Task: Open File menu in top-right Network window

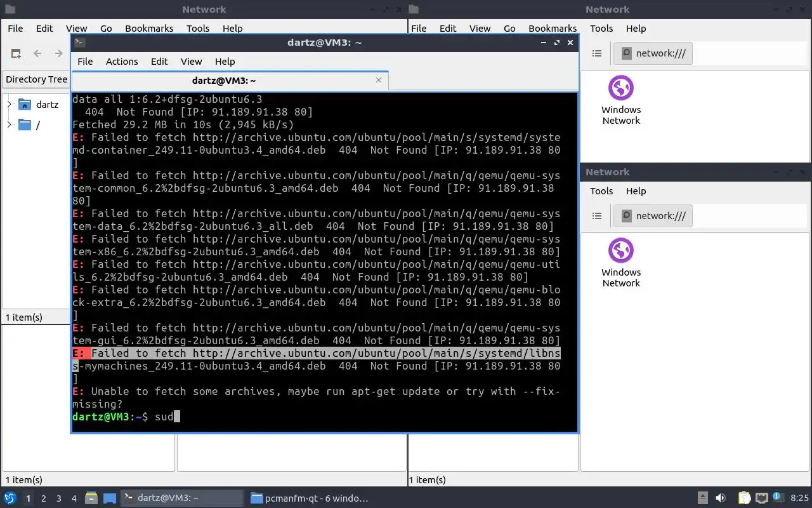Action: point(419,29)
